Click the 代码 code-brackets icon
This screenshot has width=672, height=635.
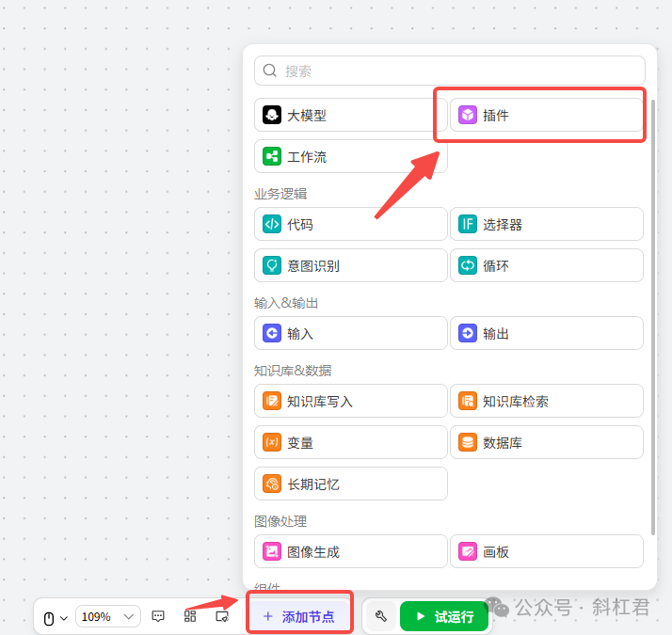pos(272,224)
